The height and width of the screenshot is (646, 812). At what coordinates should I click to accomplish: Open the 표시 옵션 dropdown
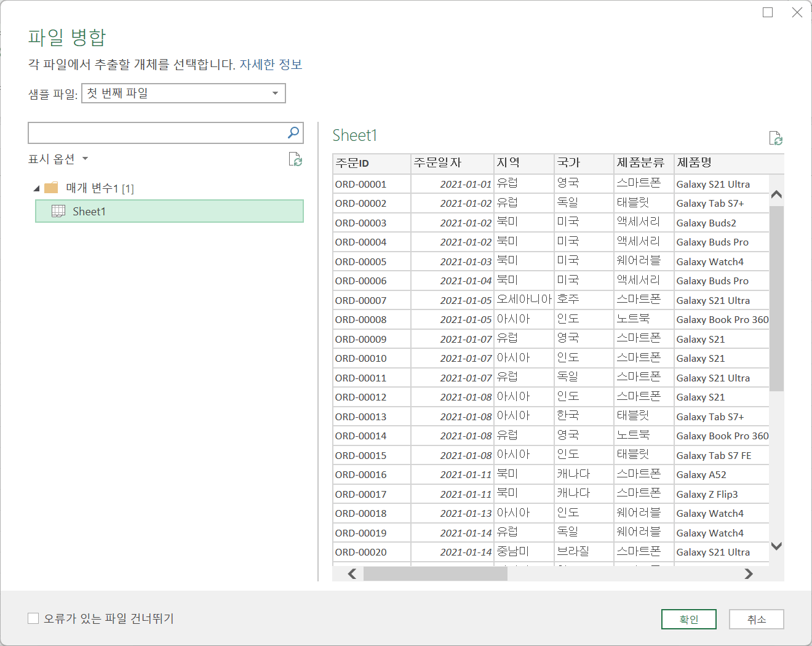[x=58, y=159]
